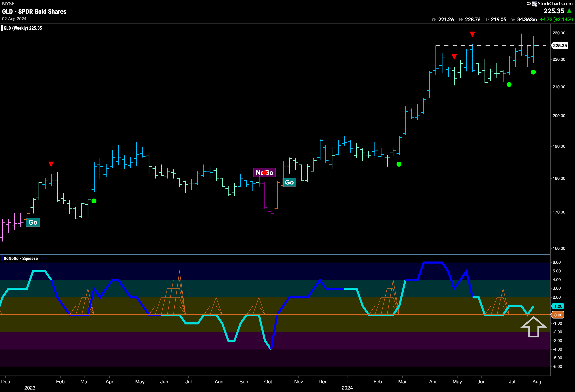Click the oscillator low point near October 2023

[271, 349]
